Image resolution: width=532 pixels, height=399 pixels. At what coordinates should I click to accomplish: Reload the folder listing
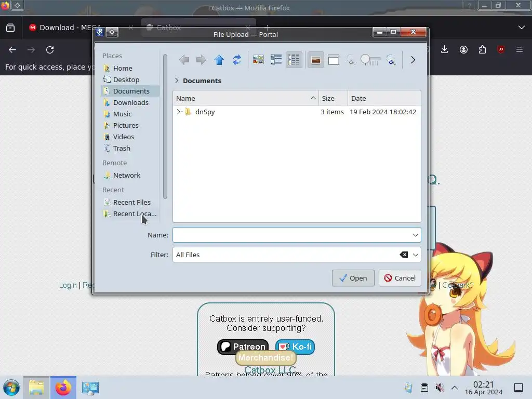coord(237,60)
